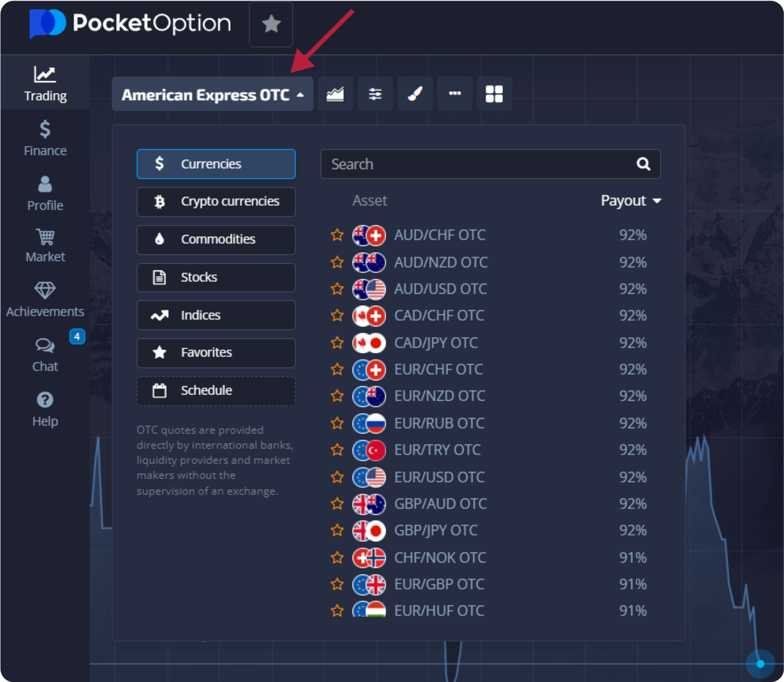Add EUR/NZD OTC to favorites
Viewport: 784px width, 682px height.
337,396
